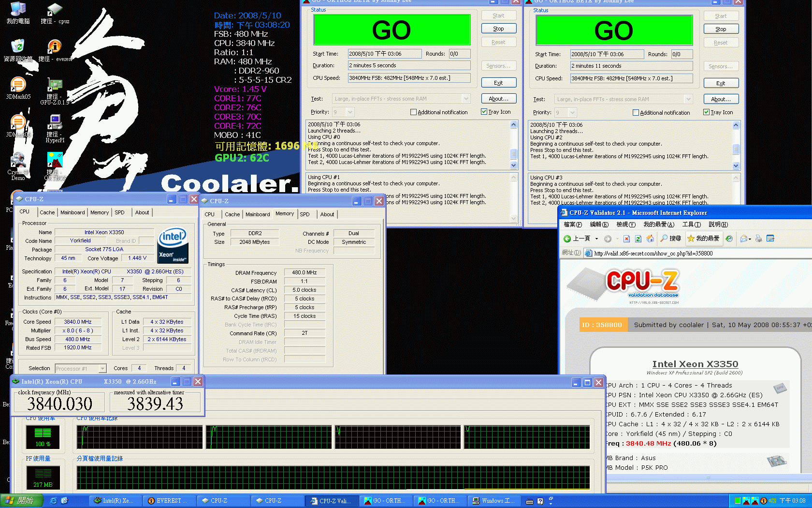812x508 pixels.
Task: Open the 3DMark05 desktop icon
Action: pos(18,88)
